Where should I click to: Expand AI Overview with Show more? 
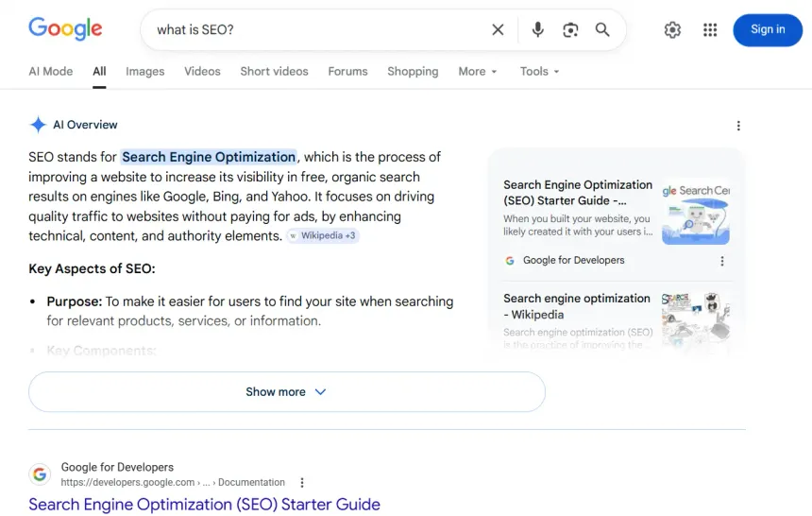[287, 392]
